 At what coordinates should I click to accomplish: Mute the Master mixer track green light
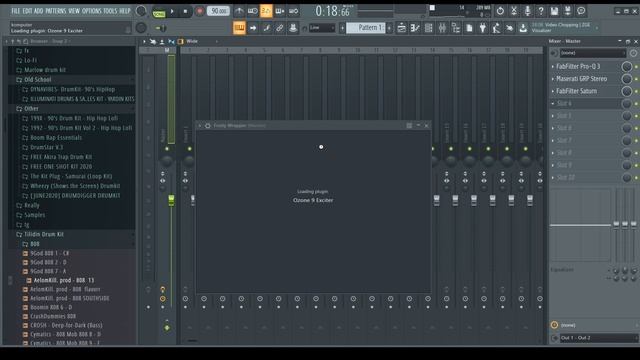tap(167, 149)
